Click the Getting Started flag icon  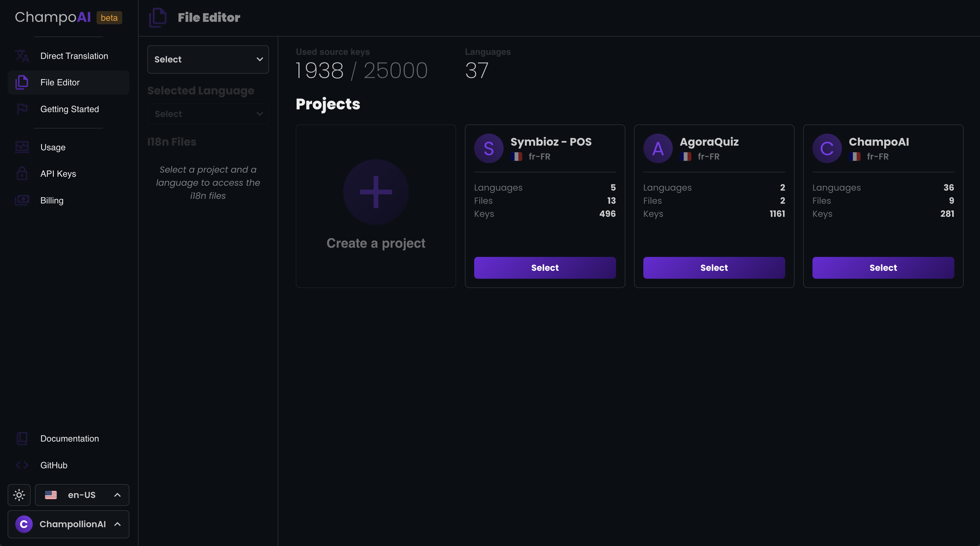(x=22, y=109)
